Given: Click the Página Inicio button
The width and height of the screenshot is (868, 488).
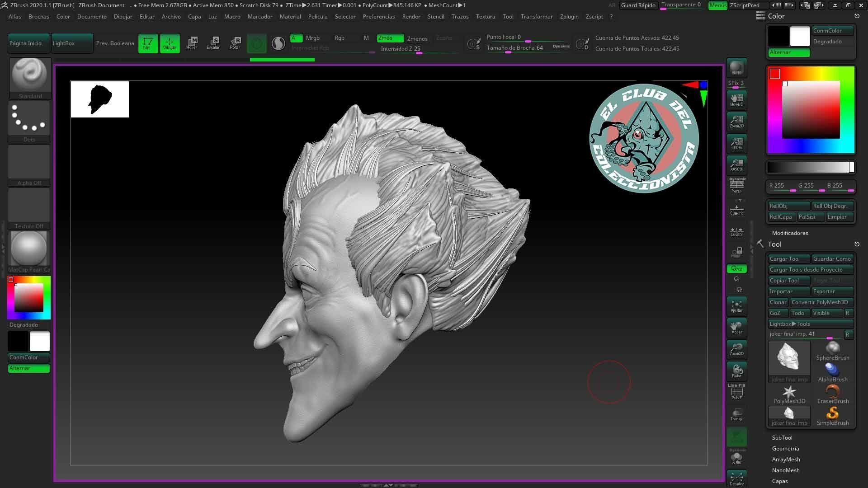Looking at the screenshot, I should click(29, 43).
